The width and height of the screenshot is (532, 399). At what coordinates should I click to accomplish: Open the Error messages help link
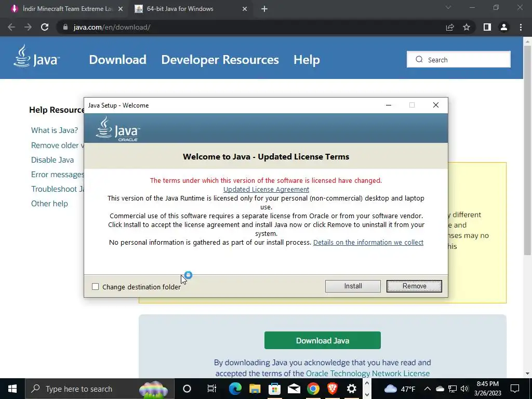tap(57, 175)
